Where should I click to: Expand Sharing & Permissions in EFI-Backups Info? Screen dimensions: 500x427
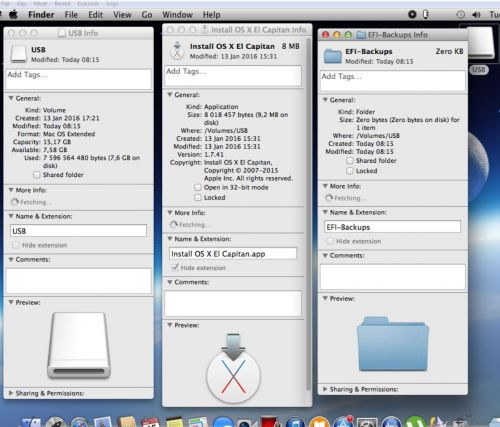point(325,389)
